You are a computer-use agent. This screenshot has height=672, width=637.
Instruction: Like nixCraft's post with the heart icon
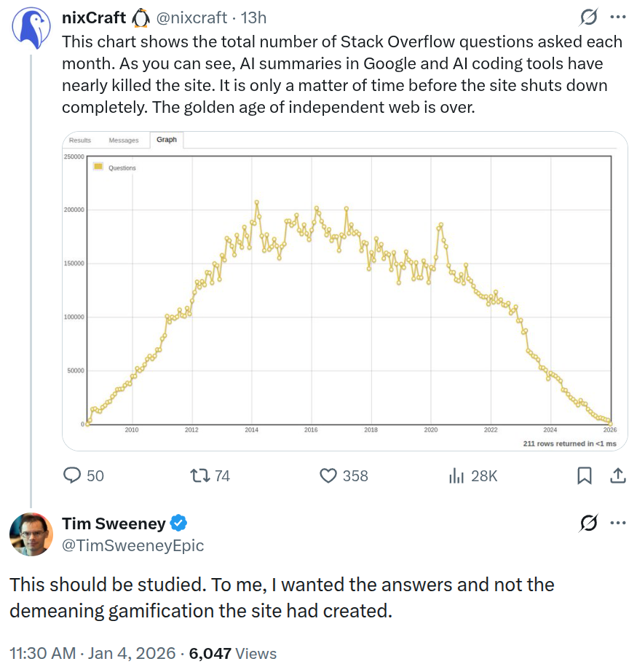(329, 475)
